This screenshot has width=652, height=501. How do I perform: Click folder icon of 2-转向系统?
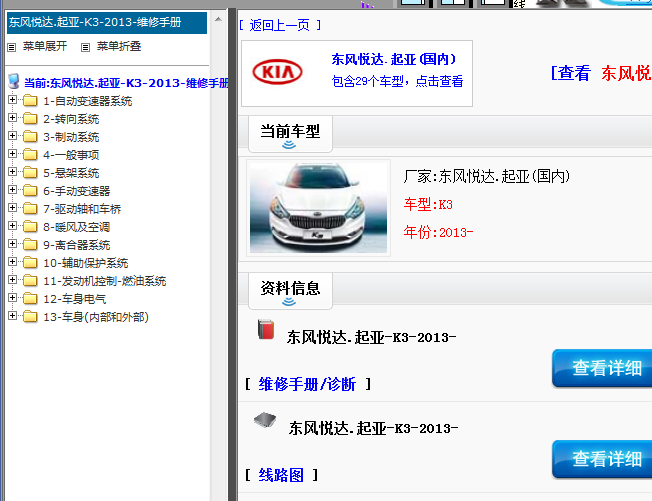coord(30,118)
